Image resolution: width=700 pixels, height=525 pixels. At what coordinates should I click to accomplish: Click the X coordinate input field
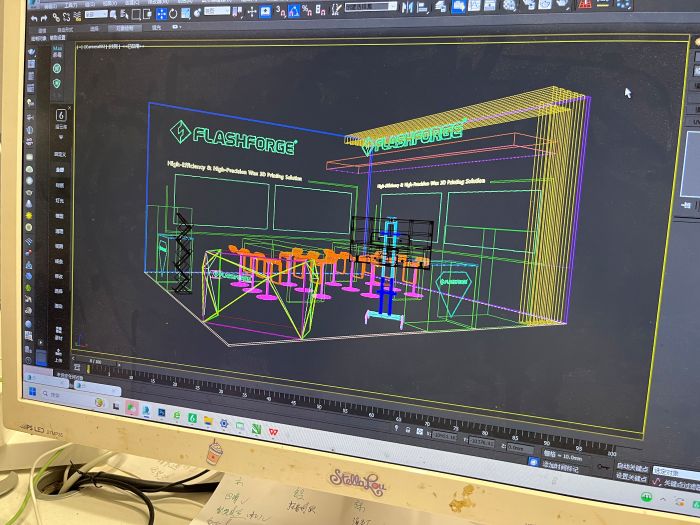(x=444, y=436)
